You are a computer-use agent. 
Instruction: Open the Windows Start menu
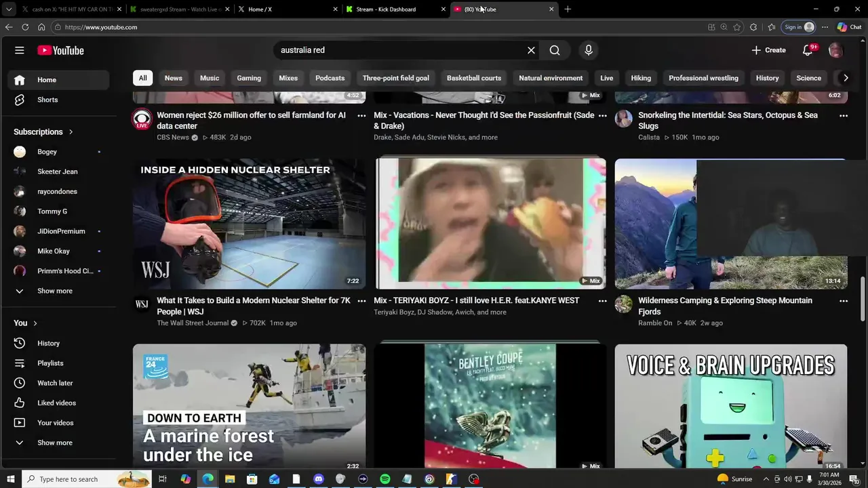10,479
